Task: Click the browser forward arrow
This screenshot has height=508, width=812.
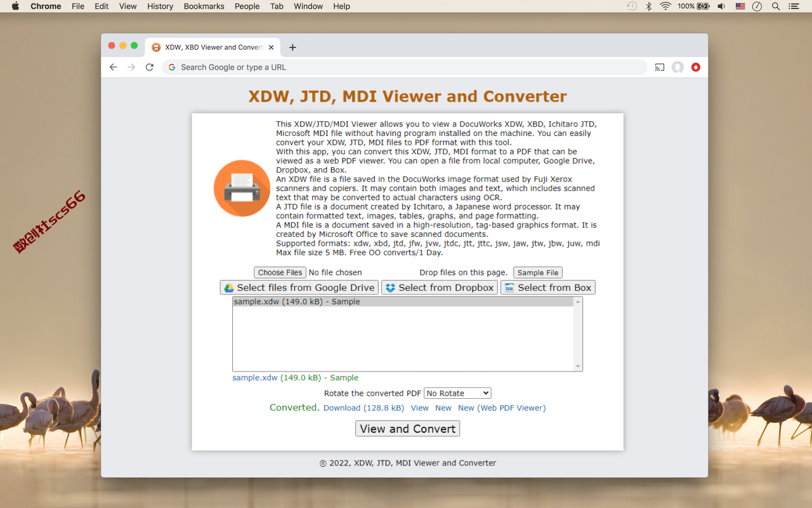Action: click(131, 67)
